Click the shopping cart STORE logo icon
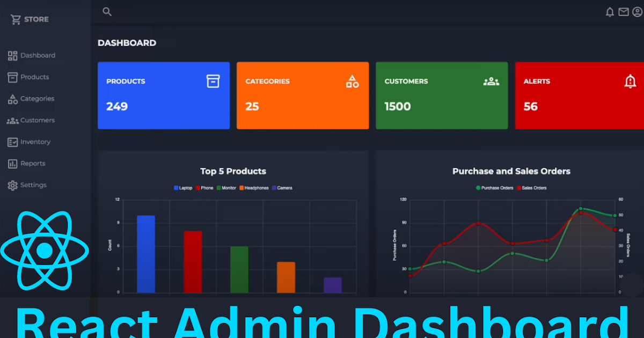The height and width of the screenshot is (338, 644). tap(16, 19)
